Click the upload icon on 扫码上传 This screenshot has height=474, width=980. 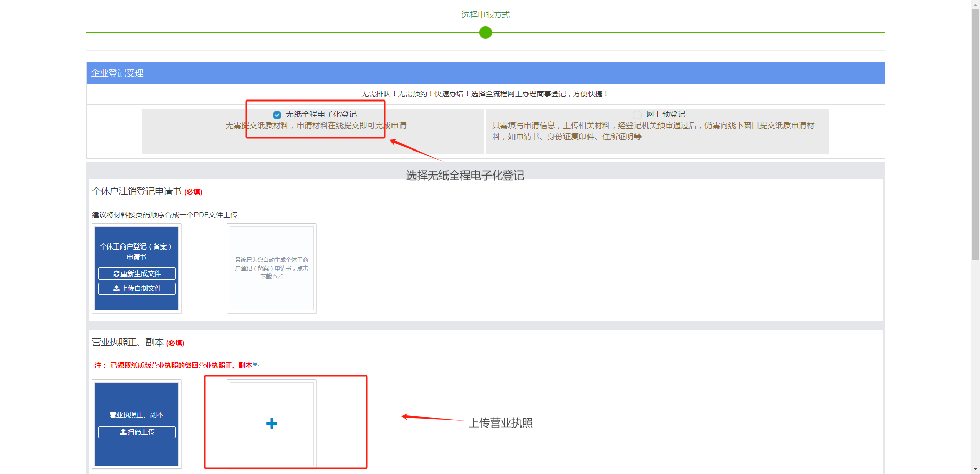123,432
